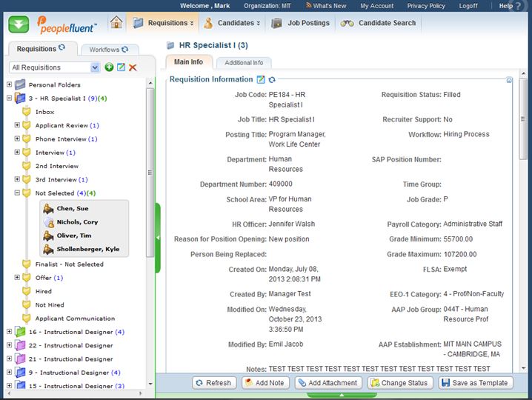Edit Requisition Information with the pencil icon

[x=261, y=79]
